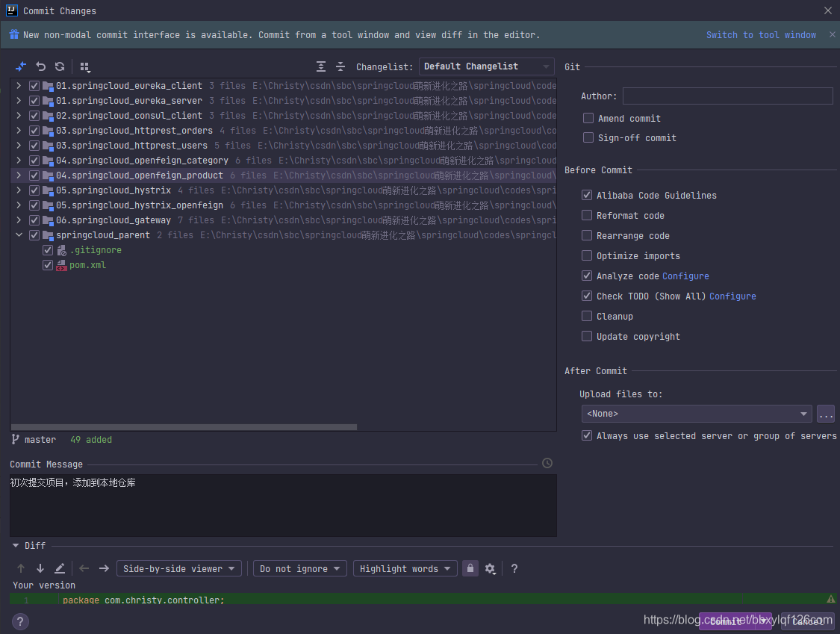The width and height of the screenshot is (840, 634).
Task: Click the Collapse All icon
Action: tap(340, 66)
